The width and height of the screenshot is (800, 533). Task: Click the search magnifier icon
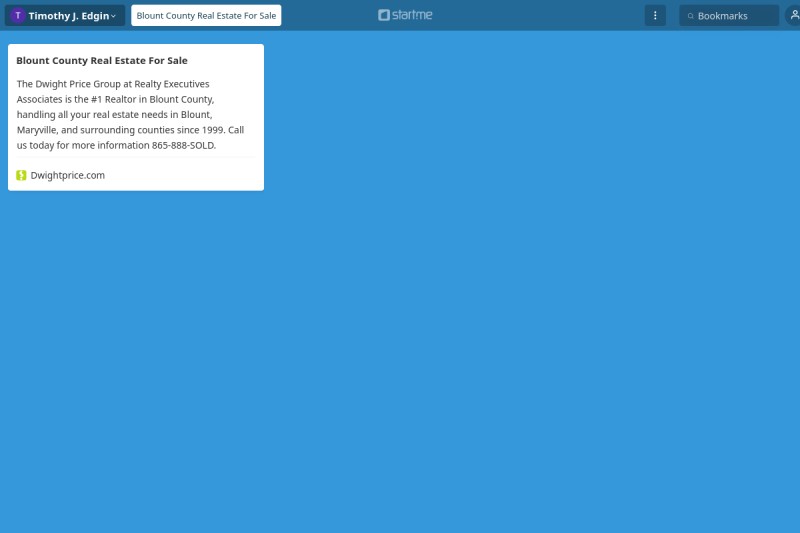[x=690, y=16]
